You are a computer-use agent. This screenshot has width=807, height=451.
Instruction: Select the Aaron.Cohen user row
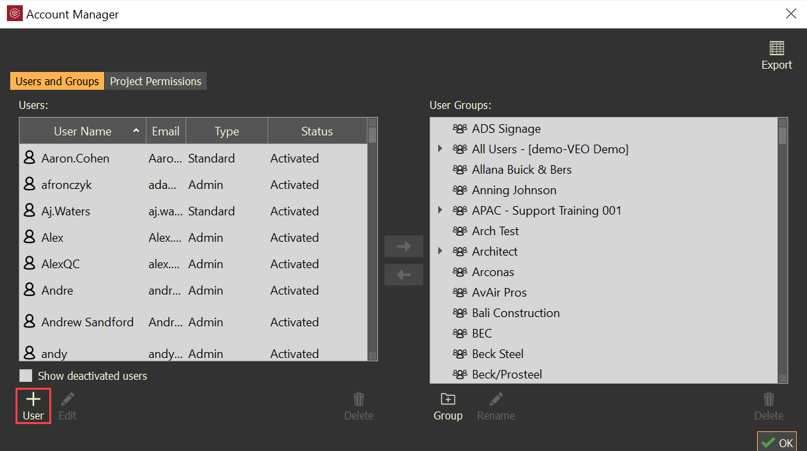(76, 158)
